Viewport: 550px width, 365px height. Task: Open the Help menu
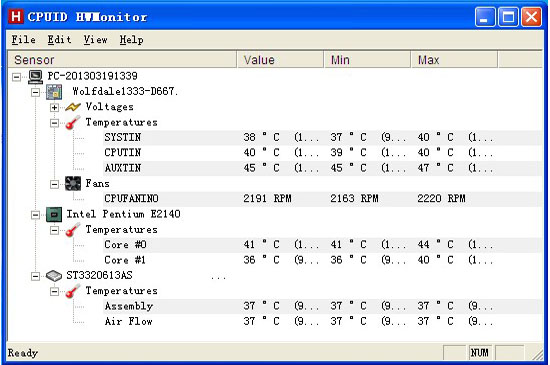tap(132, 40)
